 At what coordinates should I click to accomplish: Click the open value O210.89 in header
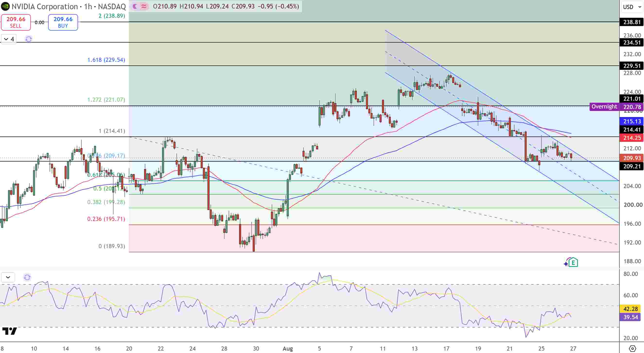tap(165, 6)
